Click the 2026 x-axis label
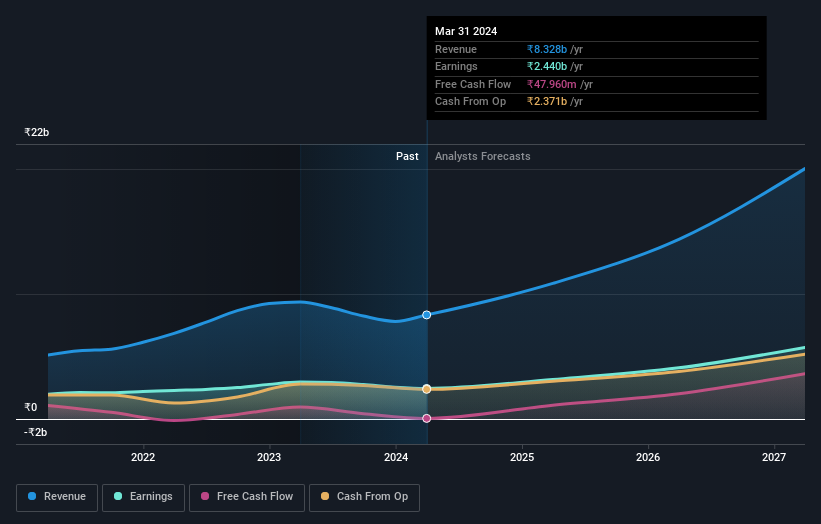821x524 pixels. coord(648,457)
